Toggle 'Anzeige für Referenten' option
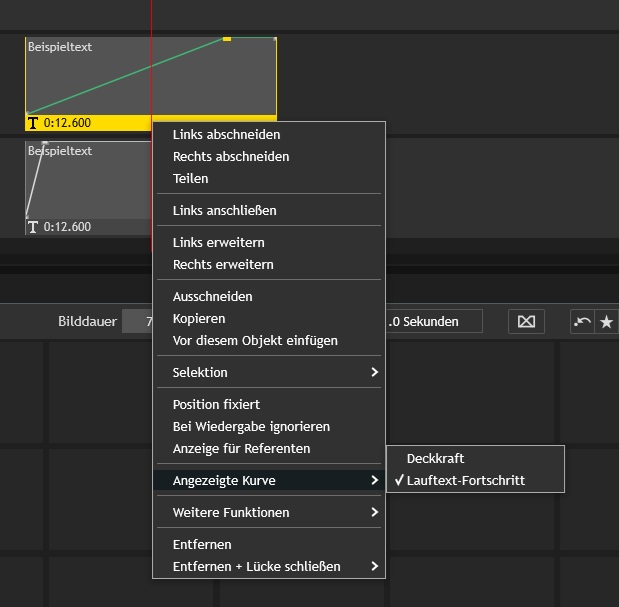 pyautogui.click(x=269, y=449)
